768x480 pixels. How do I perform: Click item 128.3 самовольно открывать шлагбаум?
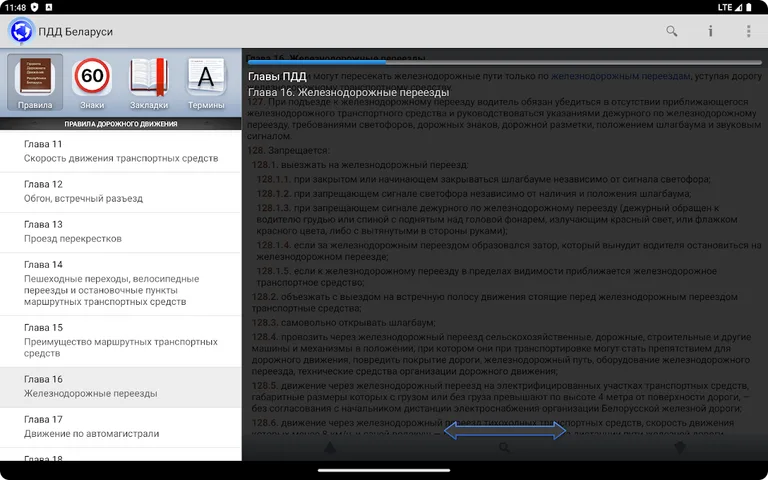pyautogui.click(x=343, y=323)
